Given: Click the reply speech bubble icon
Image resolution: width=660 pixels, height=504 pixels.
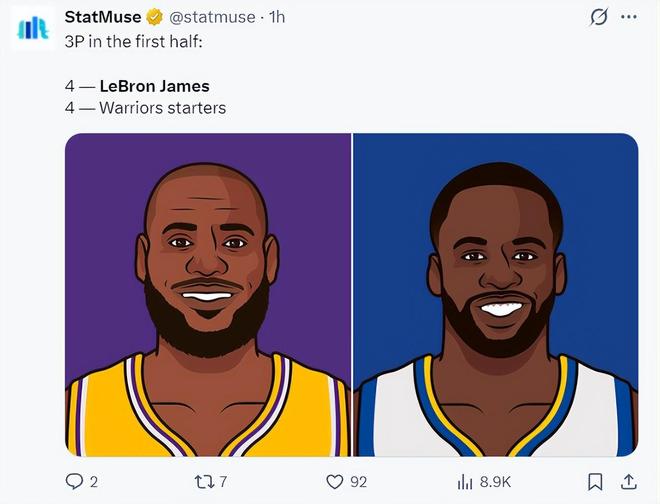Looking at the screenshot, I should pyautogui.click(x=74, y=482).
